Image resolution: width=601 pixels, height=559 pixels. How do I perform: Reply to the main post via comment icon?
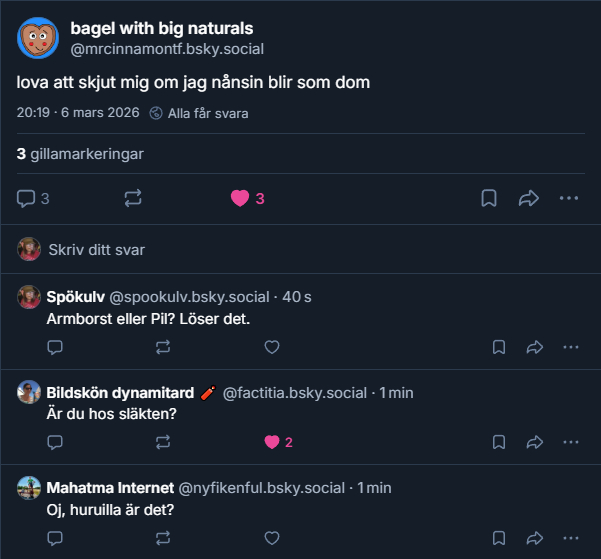point(27,198)
